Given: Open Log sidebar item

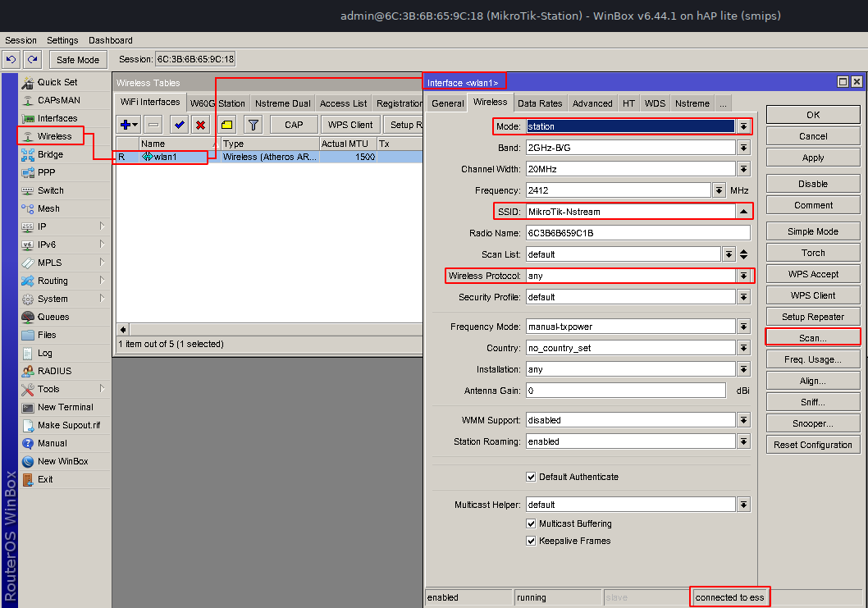Looking at the screenshot, I should [44, 353].
